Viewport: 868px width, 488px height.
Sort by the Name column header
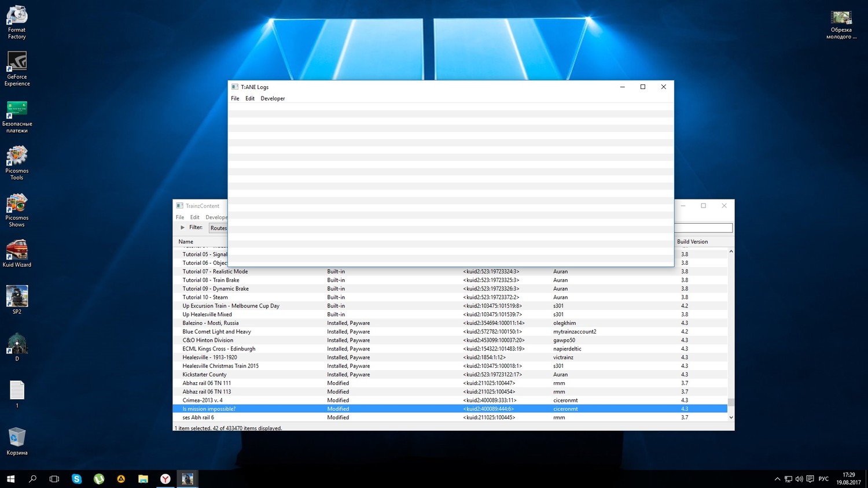186,242
